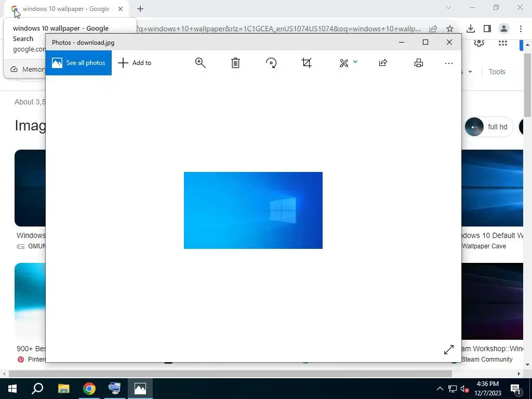Open the Chrome three-dot menu
The height and width of the screenshot is (399, 532).
(521, 29)
